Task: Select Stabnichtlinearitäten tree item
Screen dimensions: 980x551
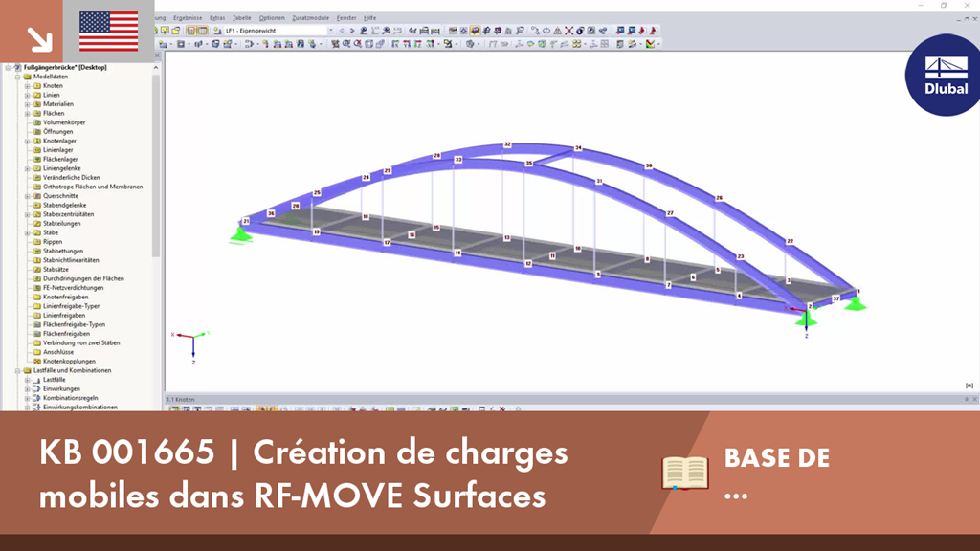Action: pyautogui.click(x=71, y=260)
